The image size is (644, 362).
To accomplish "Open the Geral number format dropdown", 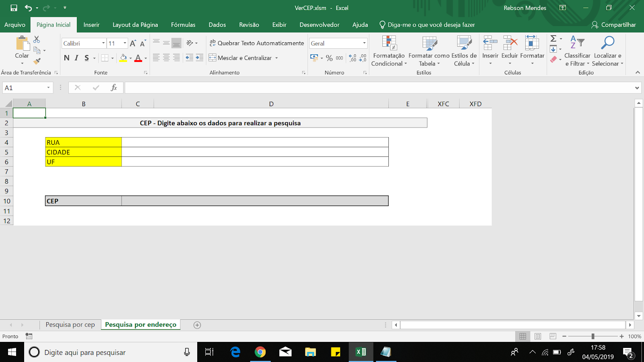I will click(364, 43).
